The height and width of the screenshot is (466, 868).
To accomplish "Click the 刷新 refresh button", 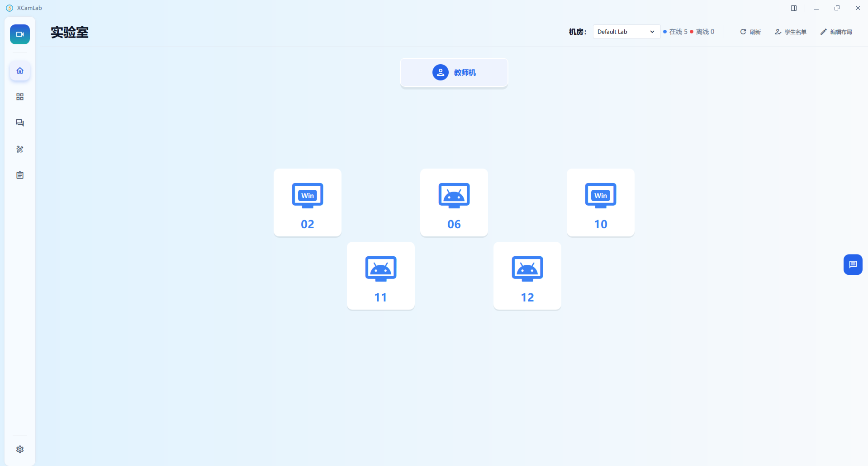I will (750, 32).
